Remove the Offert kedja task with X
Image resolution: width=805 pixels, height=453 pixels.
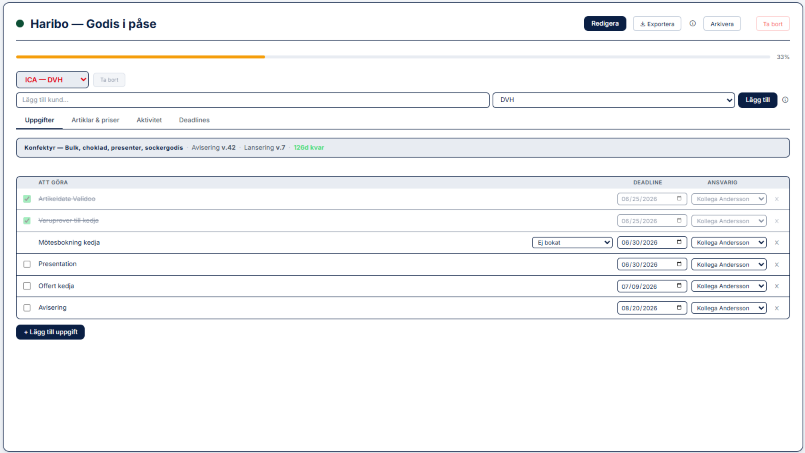[777, 287]
